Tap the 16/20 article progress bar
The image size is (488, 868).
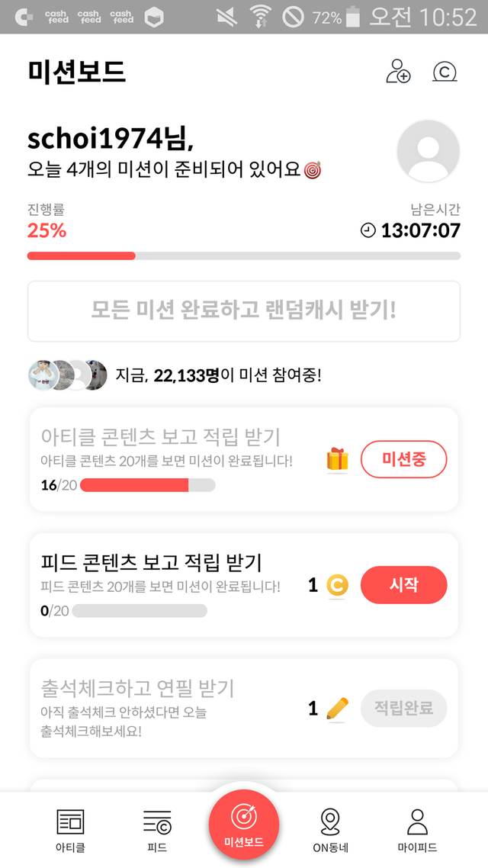click(x=147, y=485)
